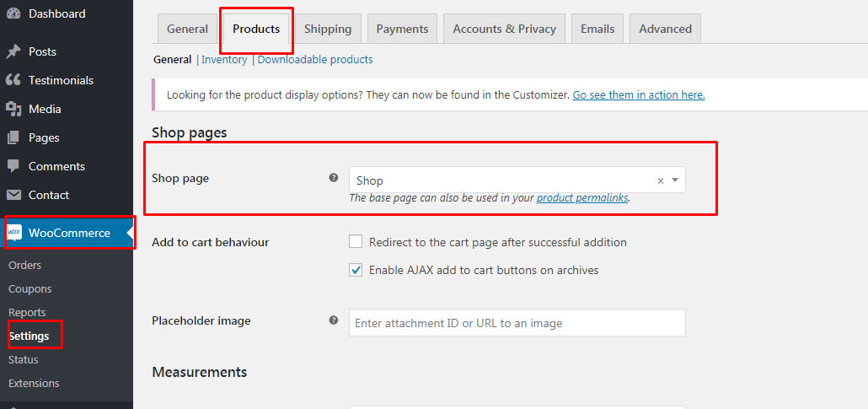Open the Advanced settings tab
This screenshot has width=868, height=409.
666,29
